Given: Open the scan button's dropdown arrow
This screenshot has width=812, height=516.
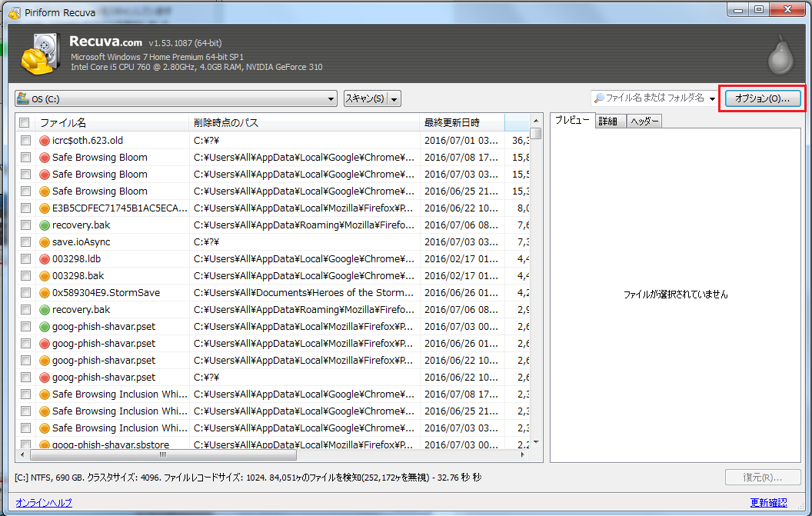Looking at the screenshot, I should tap(394, 98).
